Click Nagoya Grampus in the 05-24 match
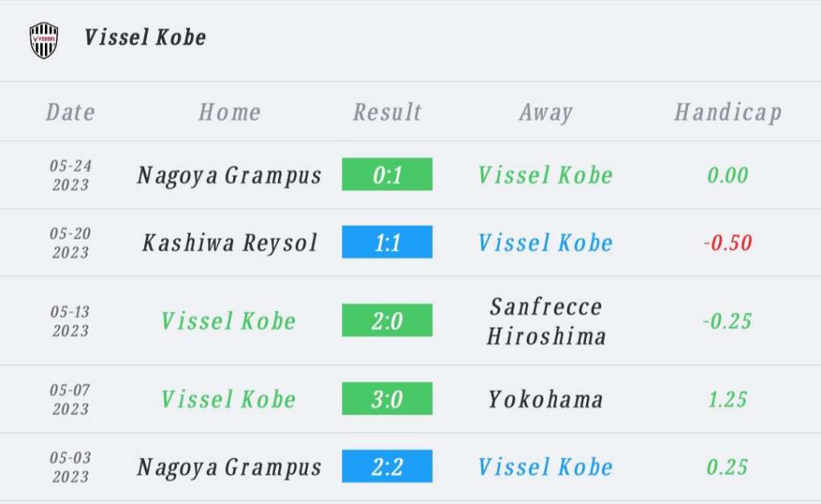Viewport: 821px width, 504px height. [229, 175]
